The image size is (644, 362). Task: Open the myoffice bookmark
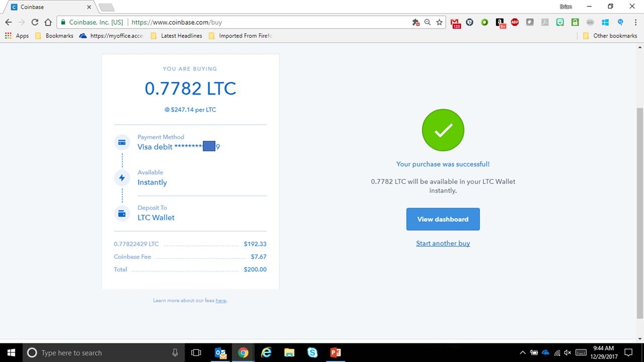point(112,36)
